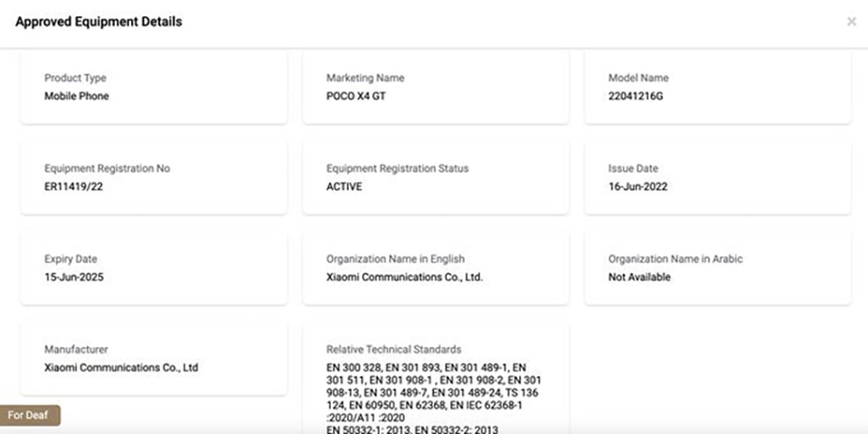This screenshot has height=434, width=868.
Task: Click the 'Marketing Name' label
Action: [365, 78]
